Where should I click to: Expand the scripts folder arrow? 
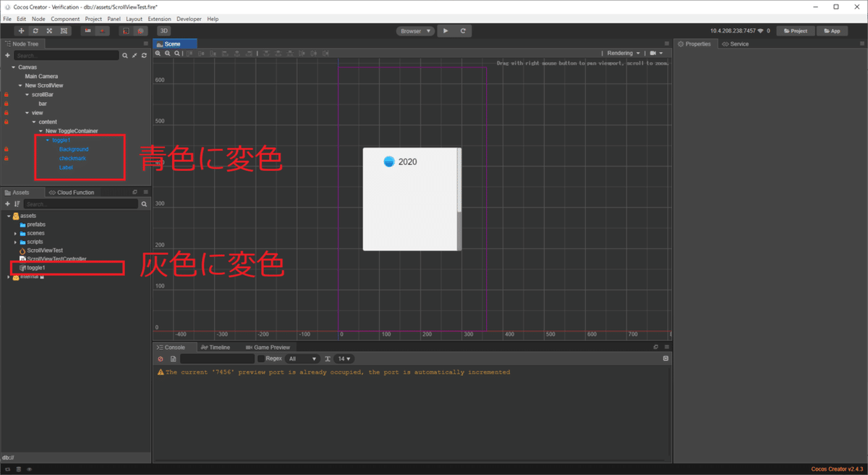pyautogui.click(x=15, y=242)
